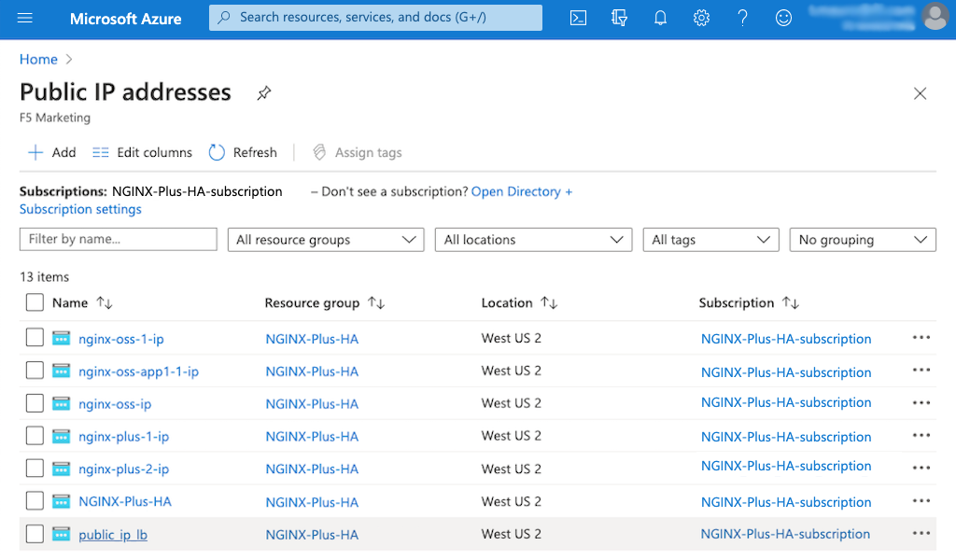Viewport: 956px width, 560px height.
Task: Open the Cloud Shell icon
Action: [x=578, y=18]
